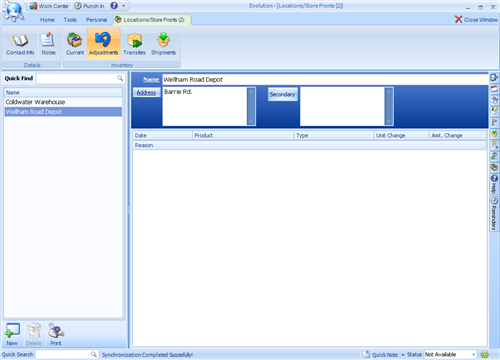Open the Help sidebar tab
Viewport: 500px width, 360px height.
pos(494,184)
